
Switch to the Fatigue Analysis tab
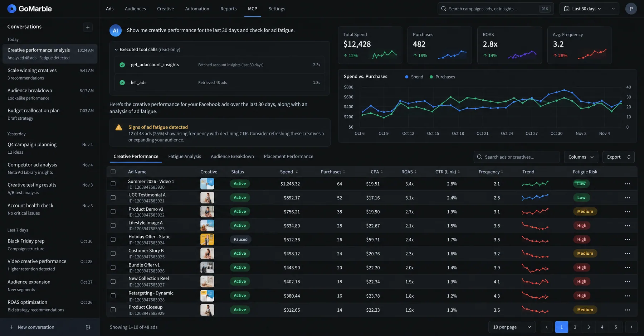coord(185,157)
